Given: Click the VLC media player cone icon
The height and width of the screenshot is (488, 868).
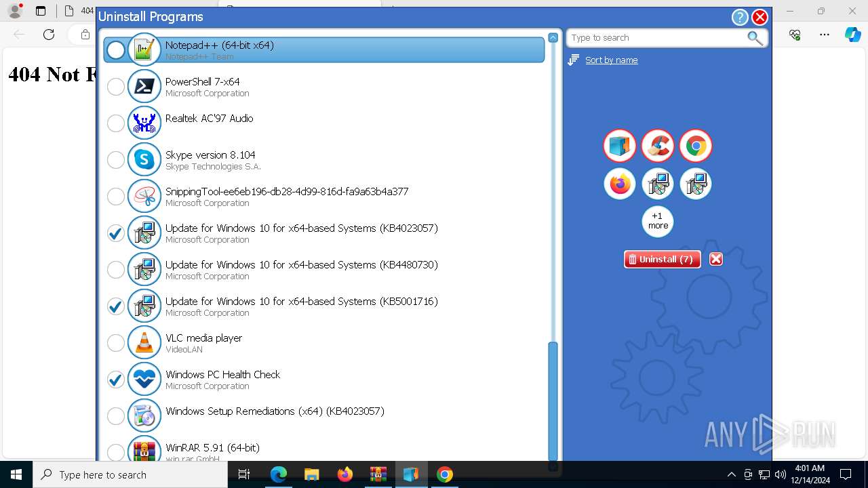Looking at the screenshot, I should 144,343.
